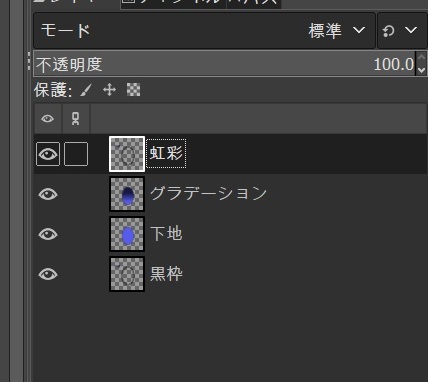The height and width of the screenshot is (382, 428).
Task: Toggle lock alpha channel checkerboard icon
Action: [x=133, y=90]
